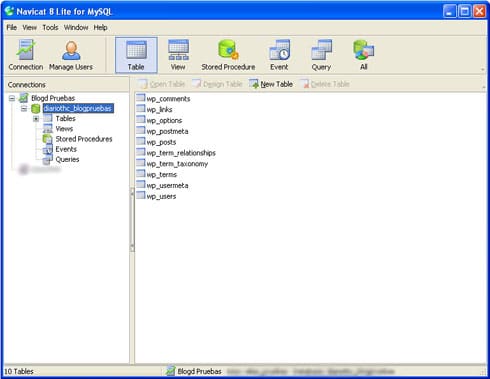
Task: Select the wp_usermeta table
Action: (167, 185)
